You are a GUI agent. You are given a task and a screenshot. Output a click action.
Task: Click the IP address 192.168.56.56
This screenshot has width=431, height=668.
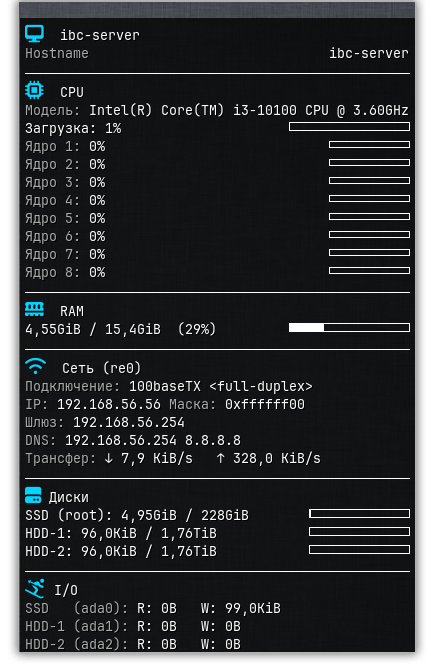tap(109, 404)
